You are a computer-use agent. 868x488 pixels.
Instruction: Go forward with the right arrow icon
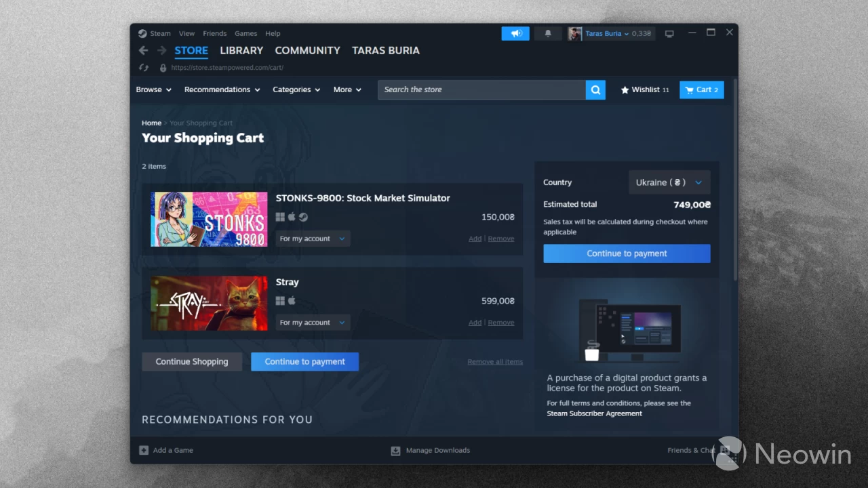[161, 51]
